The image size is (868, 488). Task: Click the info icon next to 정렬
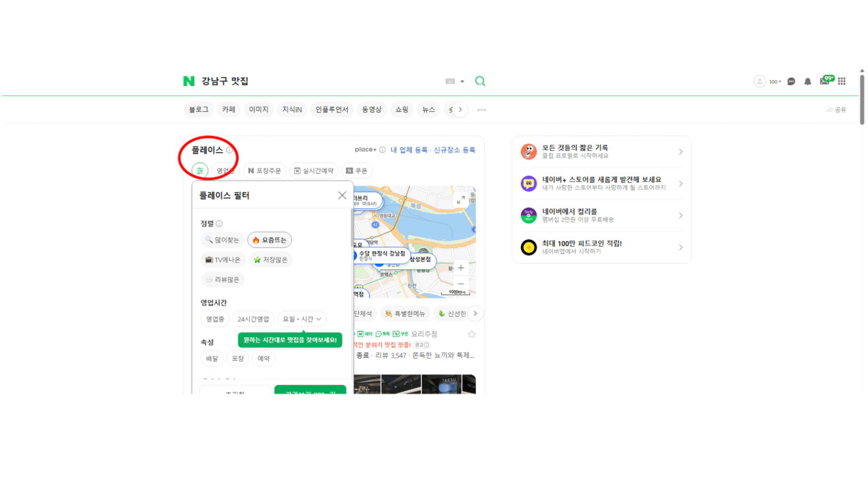219,224
